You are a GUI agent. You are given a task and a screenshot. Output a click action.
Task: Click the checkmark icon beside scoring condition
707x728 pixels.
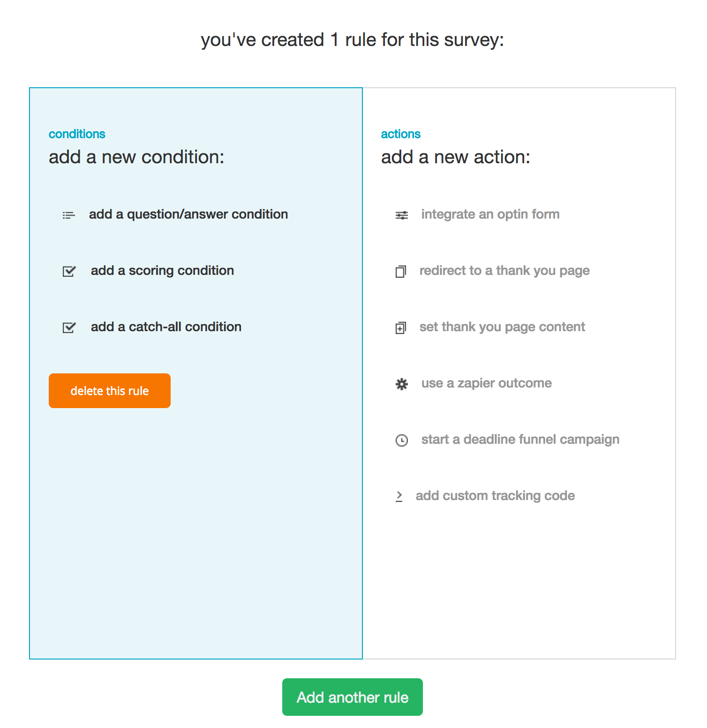click(69, 271)
